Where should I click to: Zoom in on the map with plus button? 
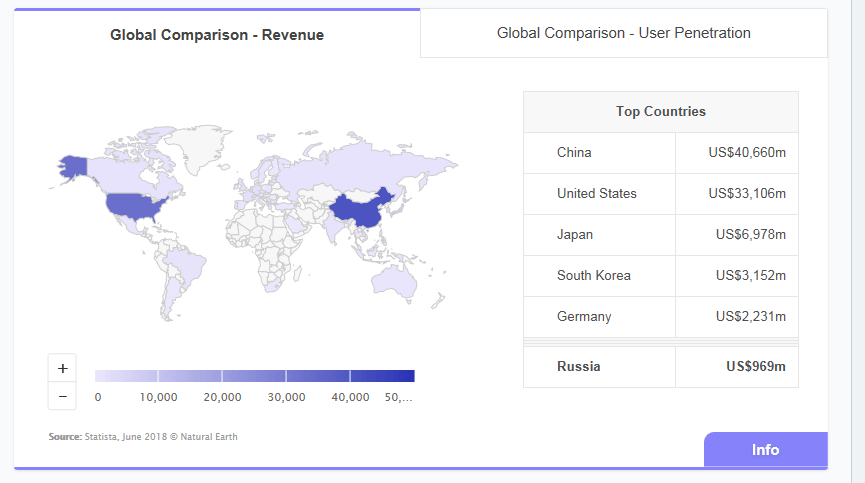click(62, 368)
